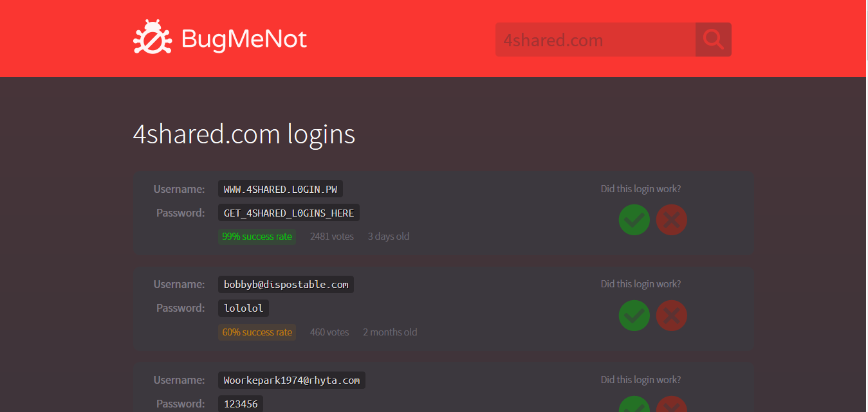Click the 123456 password box
The width and height of the screenshot is (868, 412).
(x=240, y=404)
